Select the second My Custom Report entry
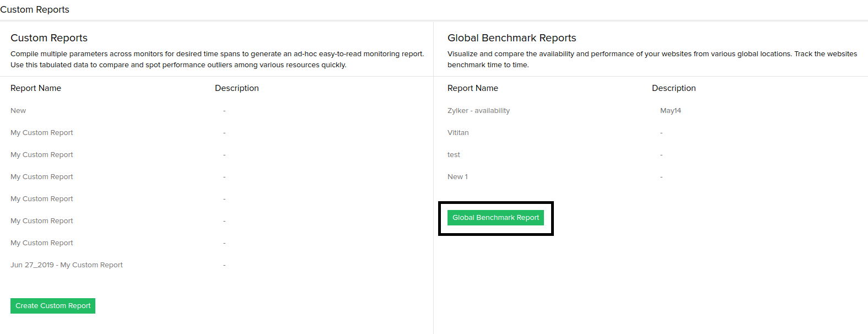This screenshot has height=334, width=868. [42, 155]
